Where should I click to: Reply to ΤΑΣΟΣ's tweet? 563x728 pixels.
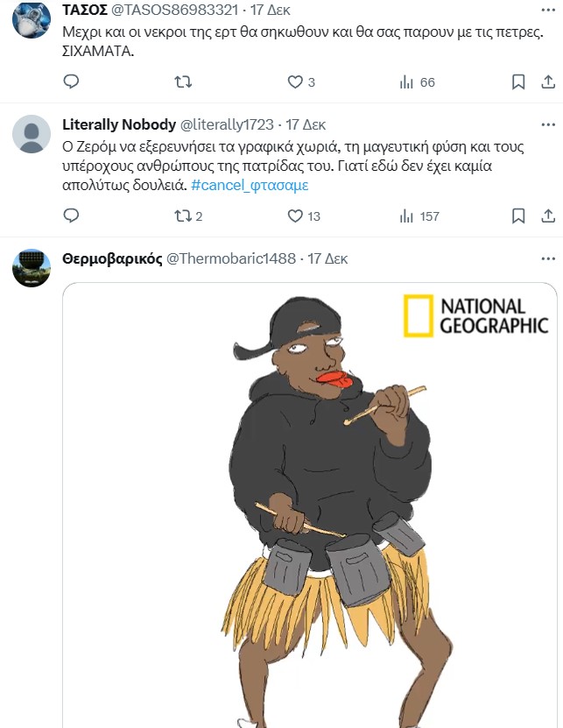pyautogui.click(x=72, y=81)
